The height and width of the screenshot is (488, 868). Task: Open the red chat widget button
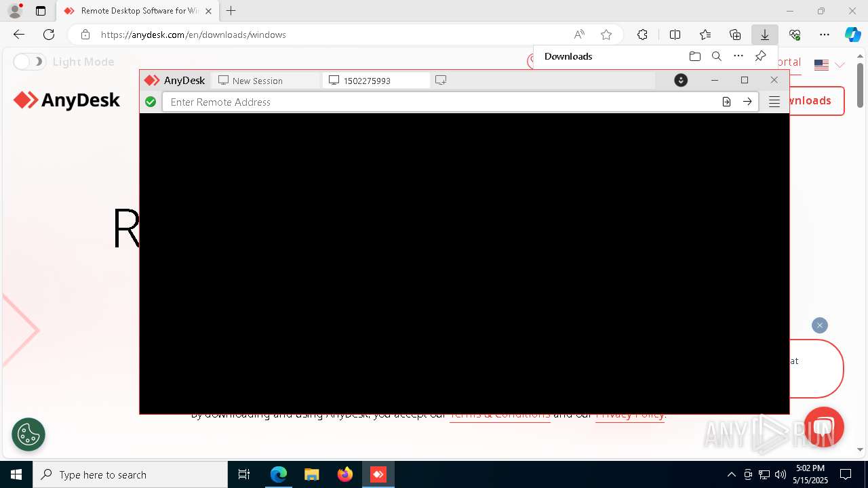(823, 426)
